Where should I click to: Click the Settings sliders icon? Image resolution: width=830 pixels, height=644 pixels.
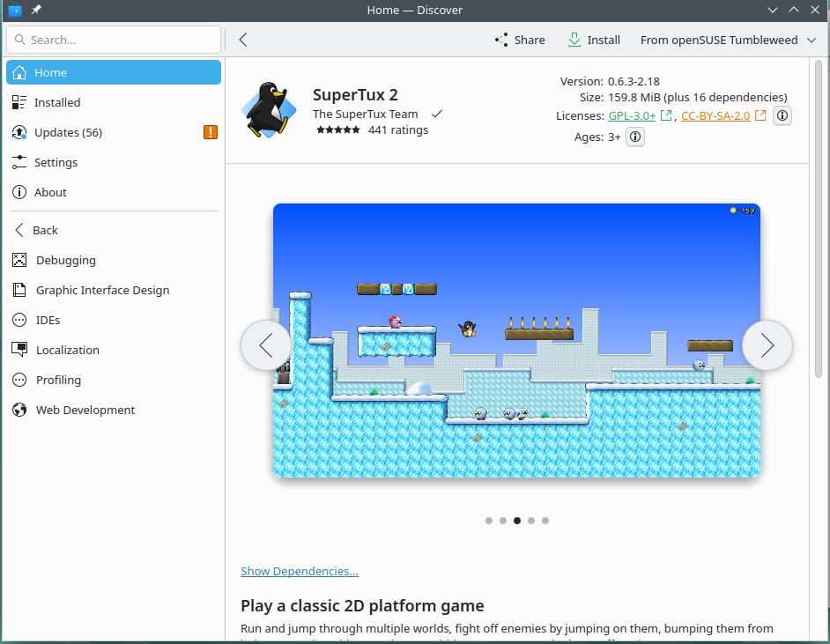pos(19,162)
